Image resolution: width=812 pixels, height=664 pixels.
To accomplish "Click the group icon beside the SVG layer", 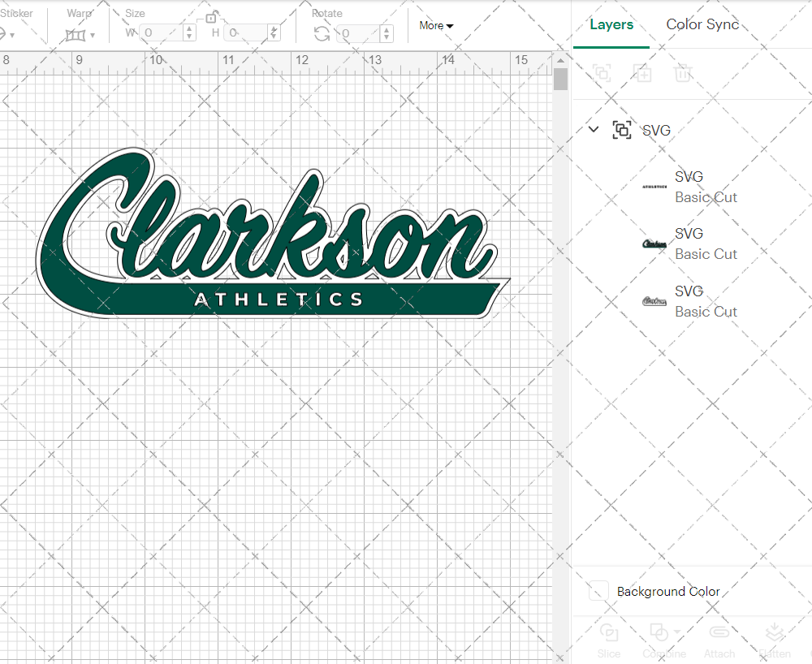I will [x=622, y=130].
